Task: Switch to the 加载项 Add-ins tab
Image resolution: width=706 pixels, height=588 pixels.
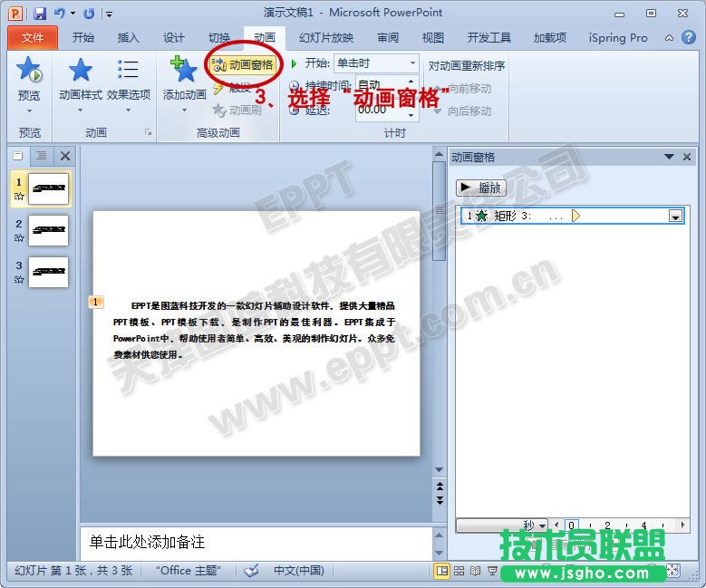Action: coord(550,38)
